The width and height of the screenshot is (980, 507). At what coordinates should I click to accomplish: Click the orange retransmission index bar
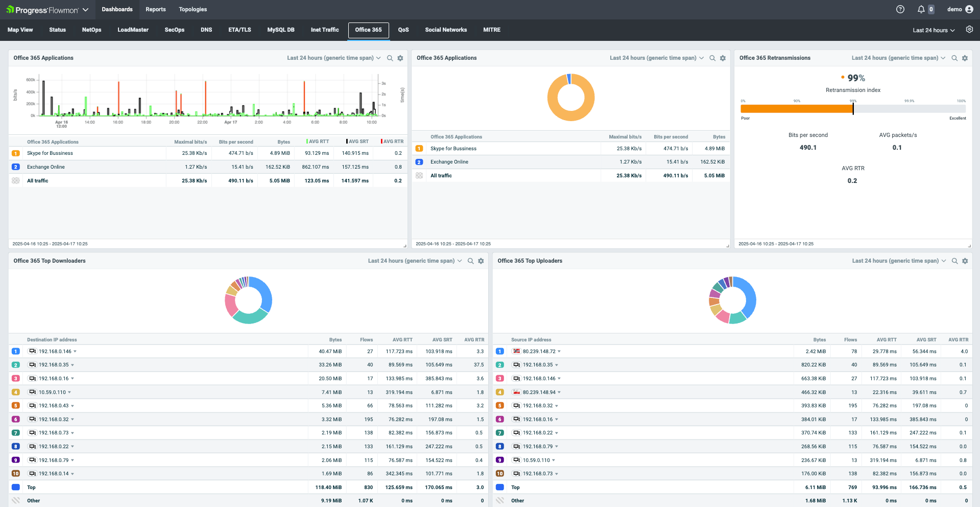point(797,109)
